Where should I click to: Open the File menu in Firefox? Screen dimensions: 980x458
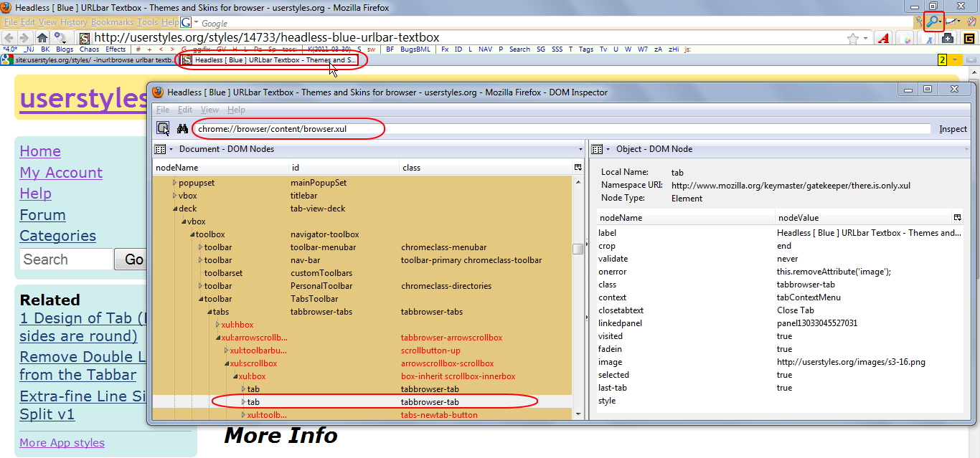click(x=11, y=22)
